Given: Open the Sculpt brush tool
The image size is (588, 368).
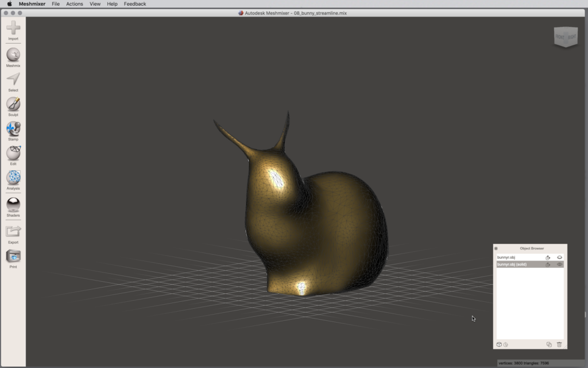Looking at the screenshot, I should [13, 104].
